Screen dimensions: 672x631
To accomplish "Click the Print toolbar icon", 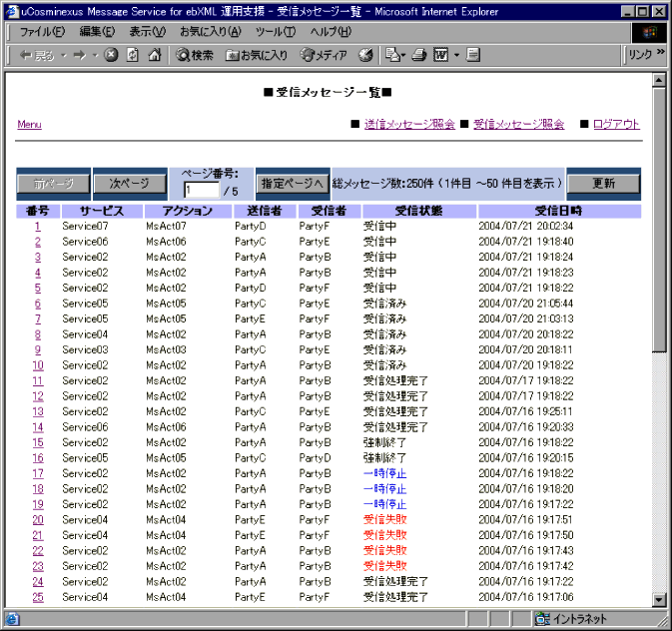I will point(420,55).
